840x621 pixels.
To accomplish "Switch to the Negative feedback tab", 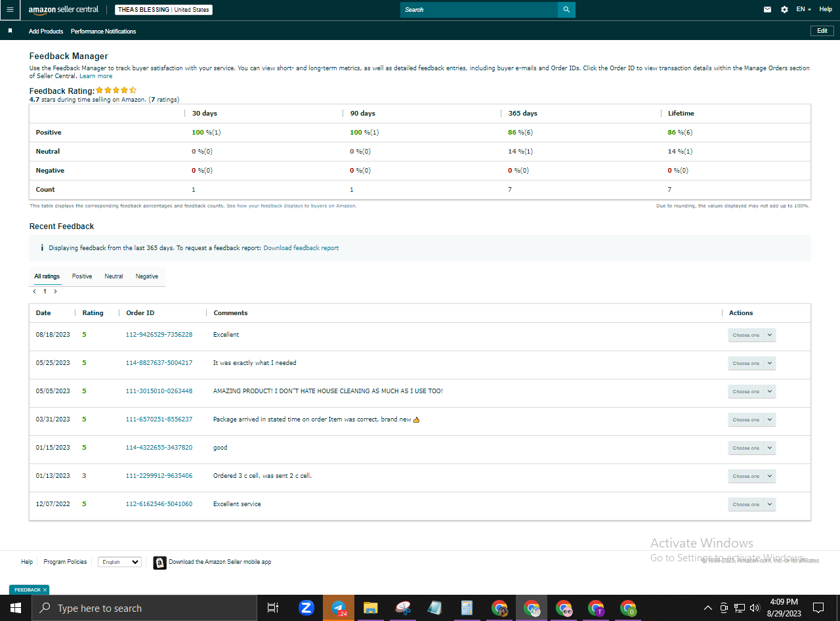I will pos(147,276).
